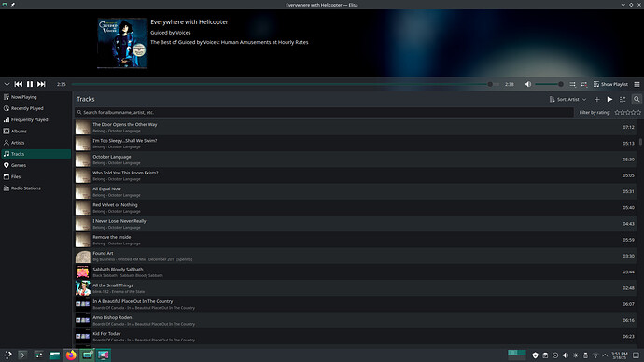Screen dimensions: 644x362
Task: Open the shield security tray icon
Action: tap(535, 355)
